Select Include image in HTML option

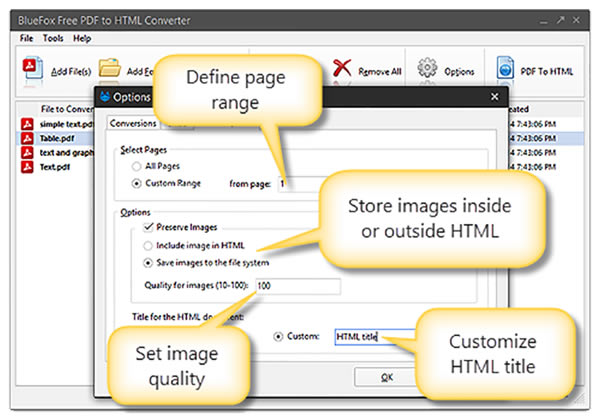148,245
